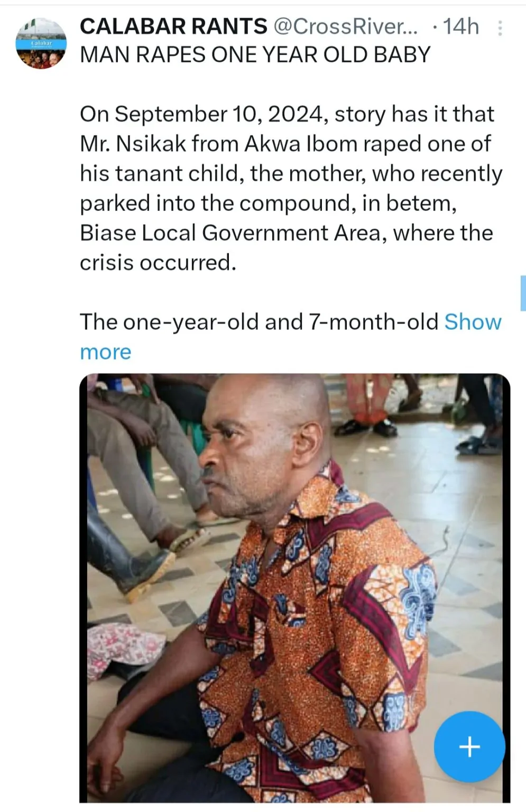This screenshot has width=526, height=812.
Task: Open the CALABAR RANTS display name
Action: [x=173, y=26]
